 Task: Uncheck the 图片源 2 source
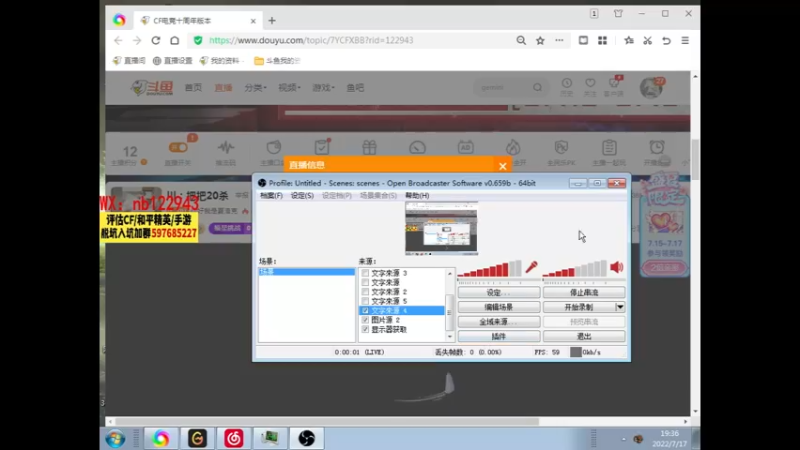point(365,320)
